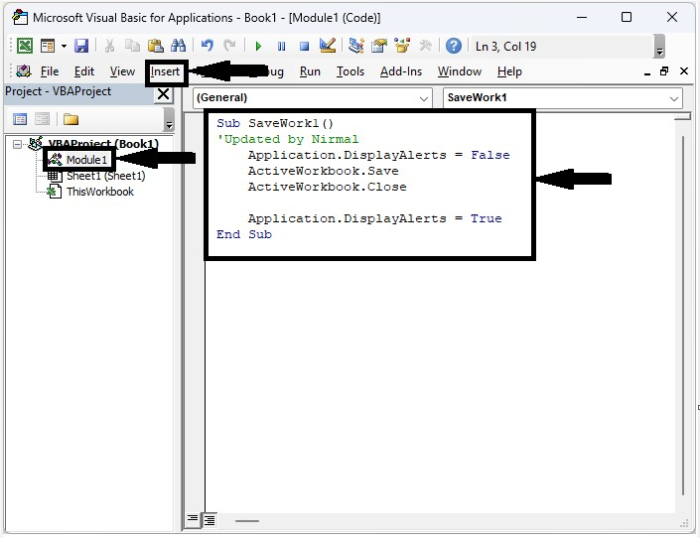Toggle Design Mode icon
The width and height of the screenshot is (700, 538).
(328, 46)
